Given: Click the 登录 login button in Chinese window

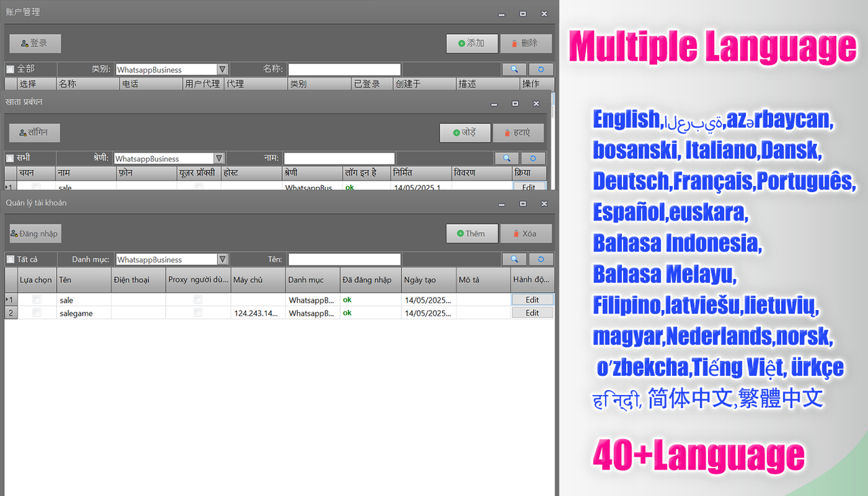Looking at the screenshot, I should tap(35, 43).
